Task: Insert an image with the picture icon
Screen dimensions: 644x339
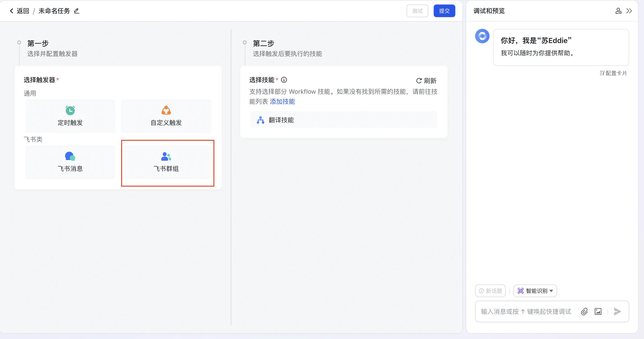Action: point(598,312)
